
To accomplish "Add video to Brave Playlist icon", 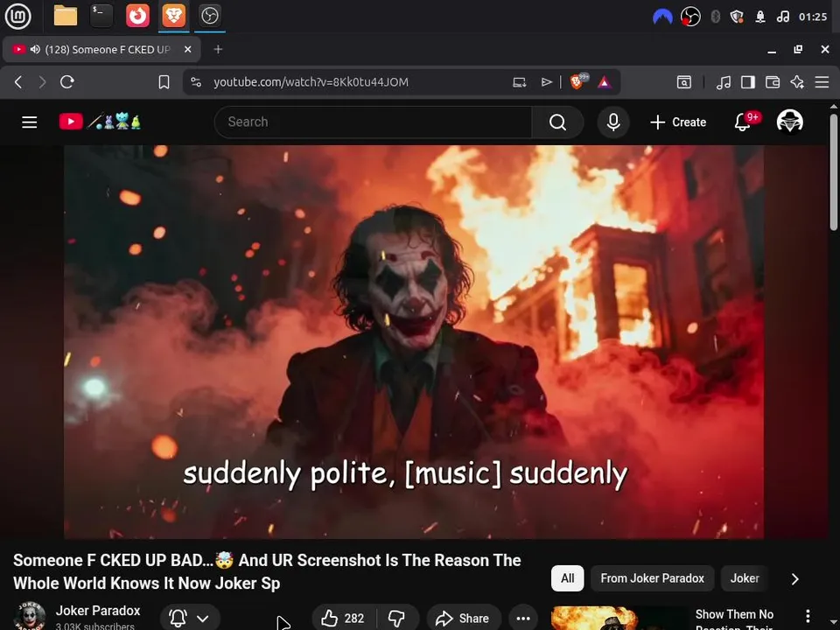I will pyautogui.click(x=546, y=82).
